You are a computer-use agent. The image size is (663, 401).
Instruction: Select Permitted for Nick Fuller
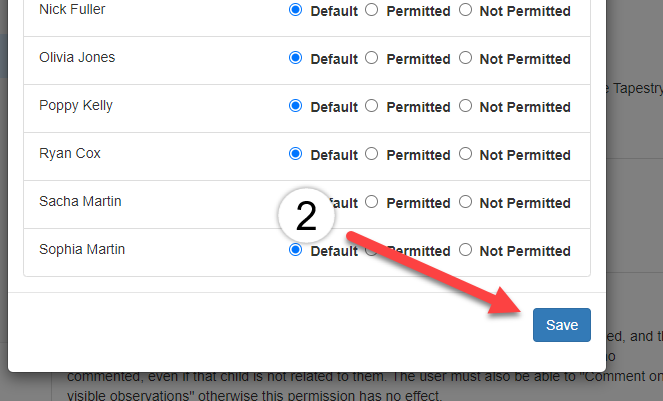pos(372,9)
